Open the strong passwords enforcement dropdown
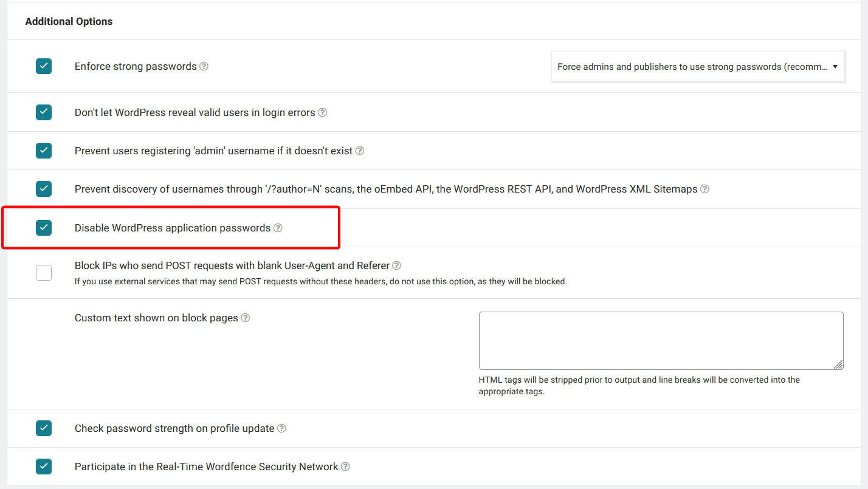The height and width of the screenshot is (489, 868). (x=698, y=67)
